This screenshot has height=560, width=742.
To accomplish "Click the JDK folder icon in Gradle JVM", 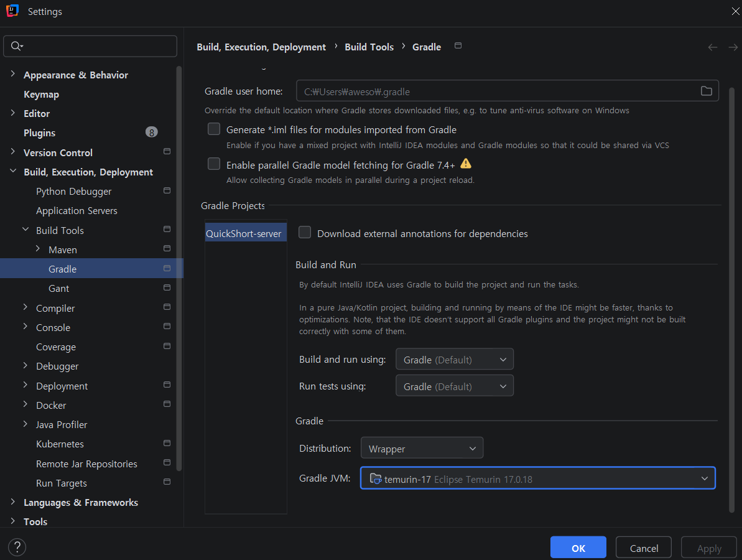I will (375, 478).
